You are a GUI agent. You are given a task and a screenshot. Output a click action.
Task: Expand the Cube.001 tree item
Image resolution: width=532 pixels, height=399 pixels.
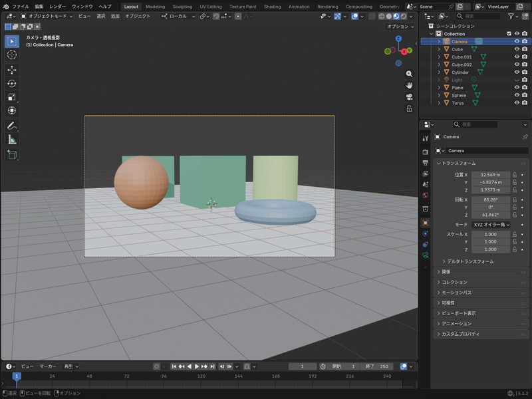(x=439, y=57)
